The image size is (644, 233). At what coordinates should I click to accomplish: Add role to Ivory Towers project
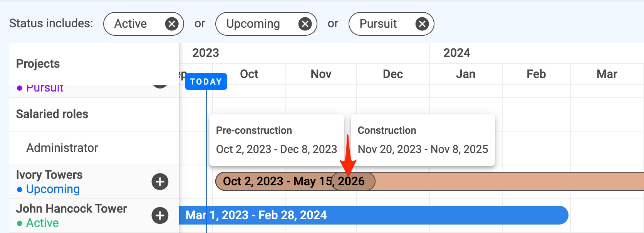point(160,182)
